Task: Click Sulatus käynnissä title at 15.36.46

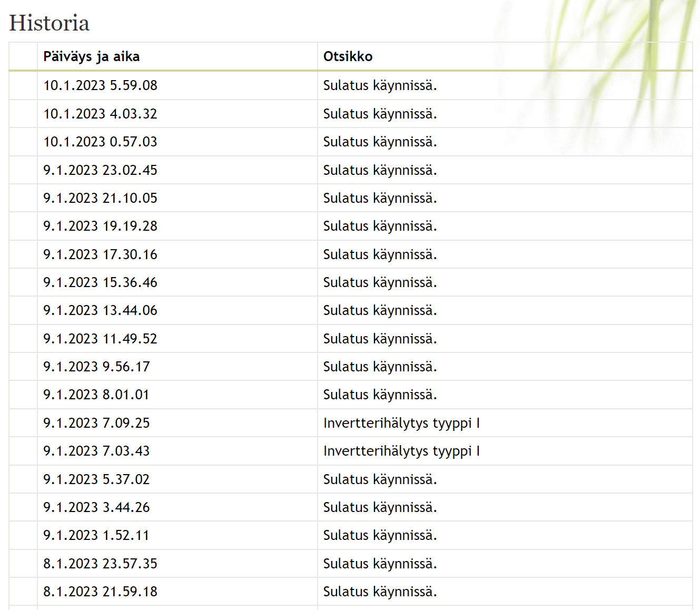Action: pyautogui.click(x=380, y=282)
